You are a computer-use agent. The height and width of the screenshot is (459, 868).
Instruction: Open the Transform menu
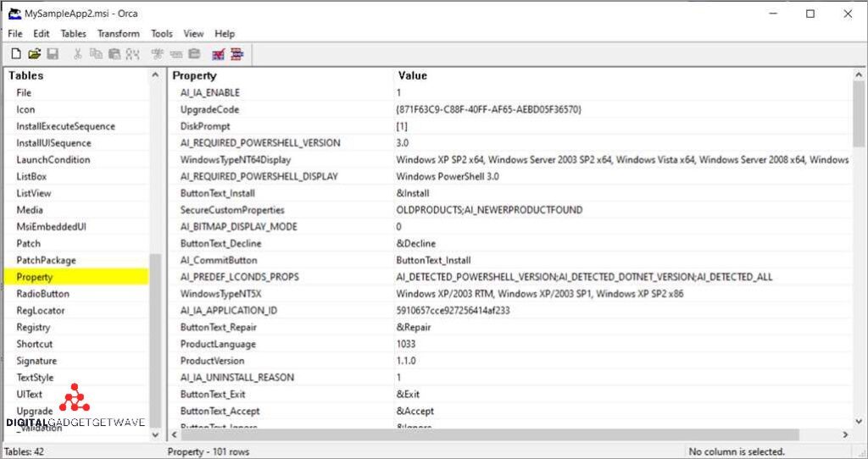coord(118,34)
